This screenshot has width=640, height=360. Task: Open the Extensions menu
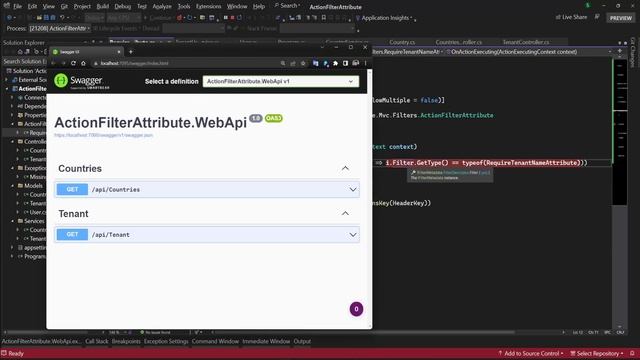[208, 7]
